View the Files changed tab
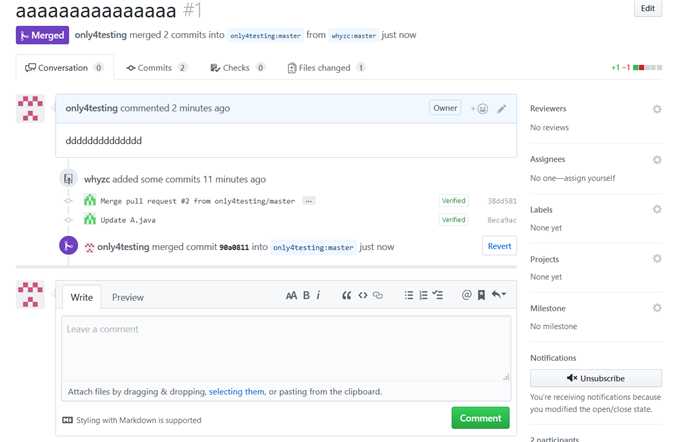 click(x=326, y=68)
